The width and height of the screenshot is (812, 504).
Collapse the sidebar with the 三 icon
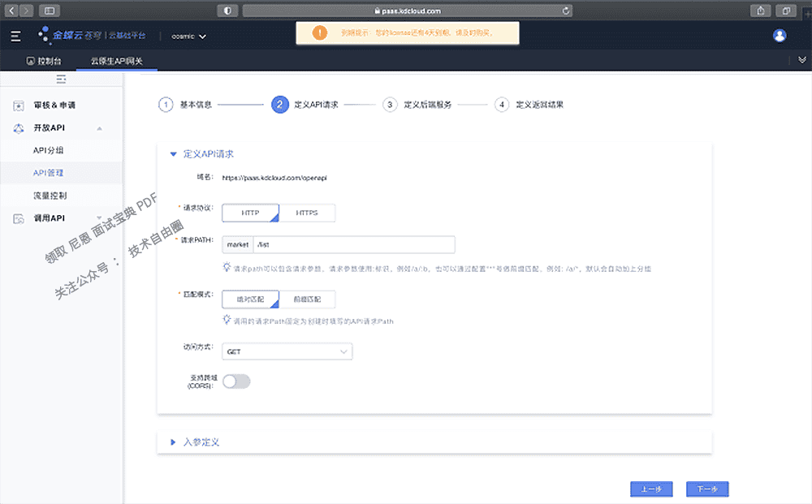(x=60, y=79)
